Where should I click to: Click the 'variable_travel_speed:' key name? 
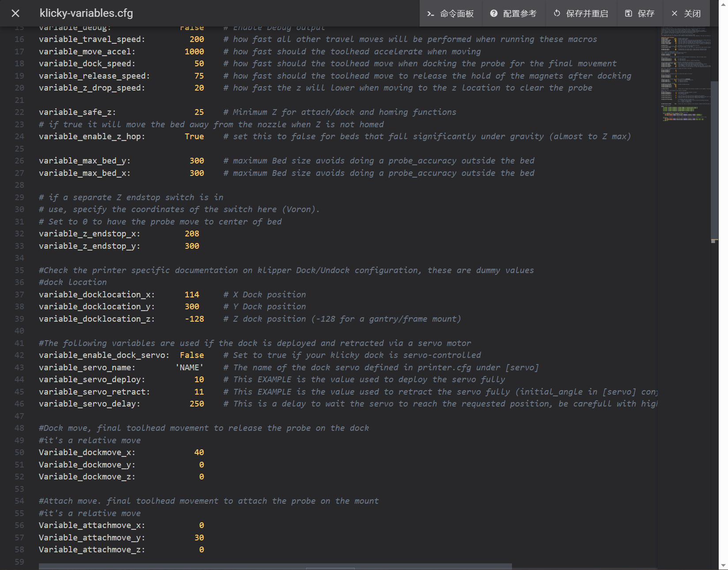tap(92, 39)
